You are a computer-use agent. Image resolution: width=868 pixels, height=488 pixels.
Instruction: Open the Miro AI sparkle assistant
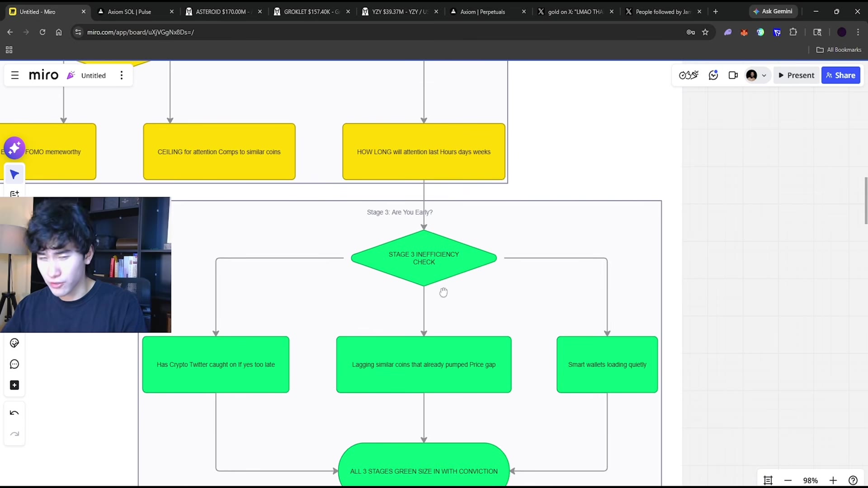(14, 148)
